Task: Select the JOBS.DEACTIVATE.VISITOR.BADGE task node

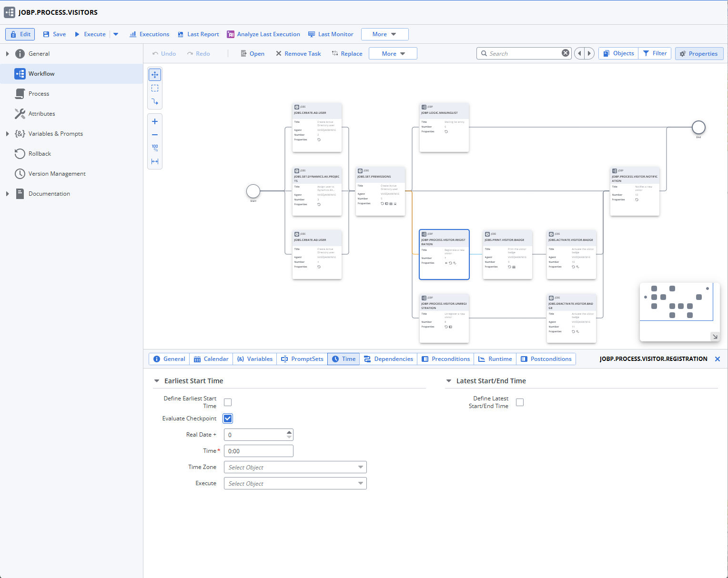Action: pyautogui.click(x=571, y=318)
